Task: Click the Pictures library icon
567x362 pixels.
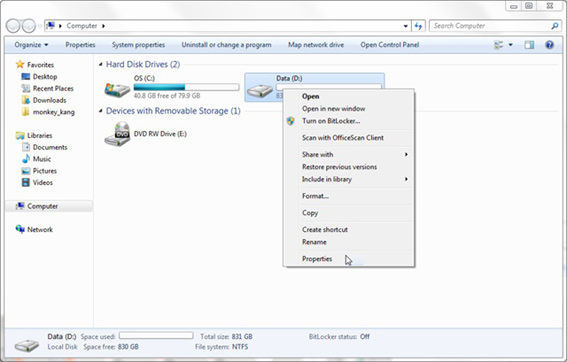Action: pyautogui.click(x=26, y=171)
